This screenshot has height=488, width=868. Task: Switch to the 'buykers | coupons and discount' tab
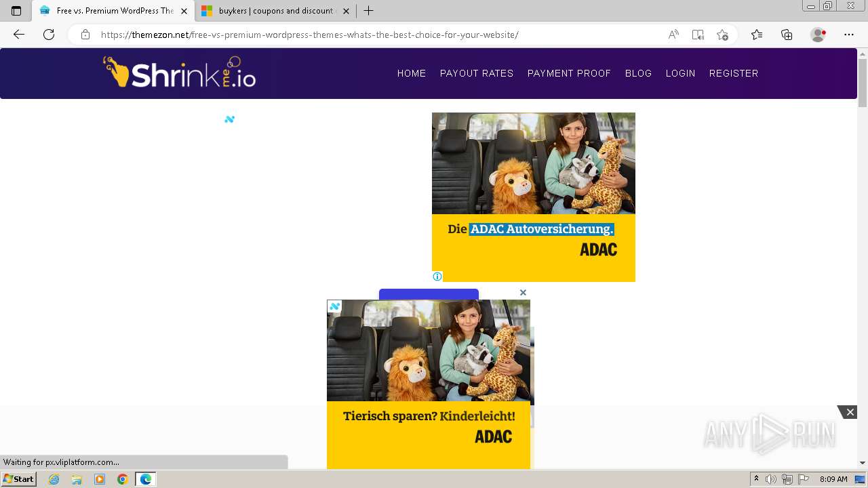click(276, 11)
